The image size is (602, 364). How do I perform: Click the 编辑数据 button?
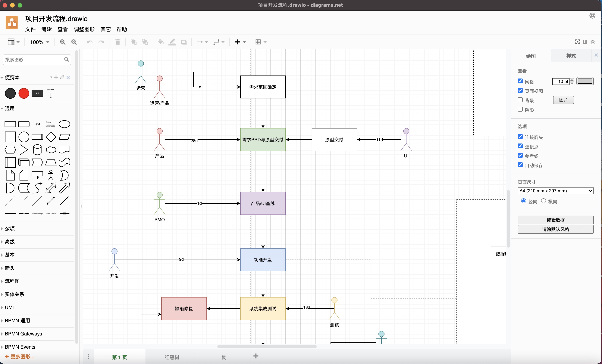556,219
